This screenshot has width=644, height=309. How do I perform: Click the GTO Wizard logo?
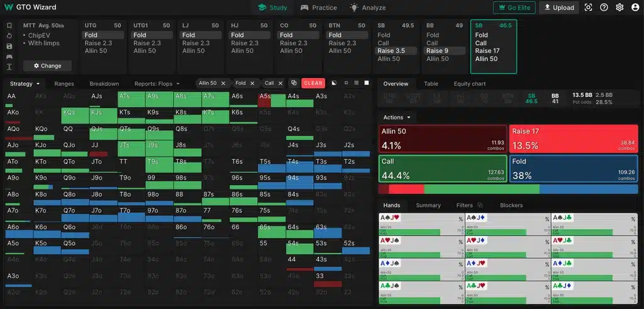pos(30,8)
